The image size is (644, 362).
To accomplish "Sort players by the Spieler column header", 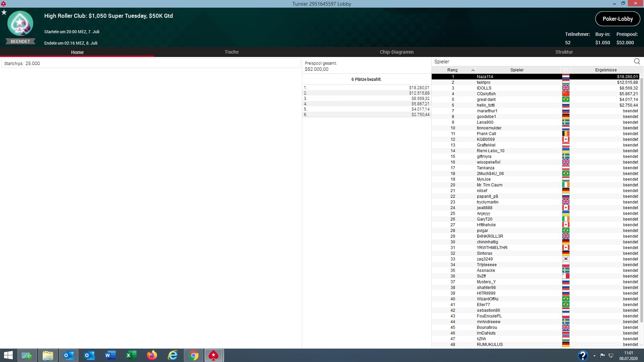I will 517,70.
